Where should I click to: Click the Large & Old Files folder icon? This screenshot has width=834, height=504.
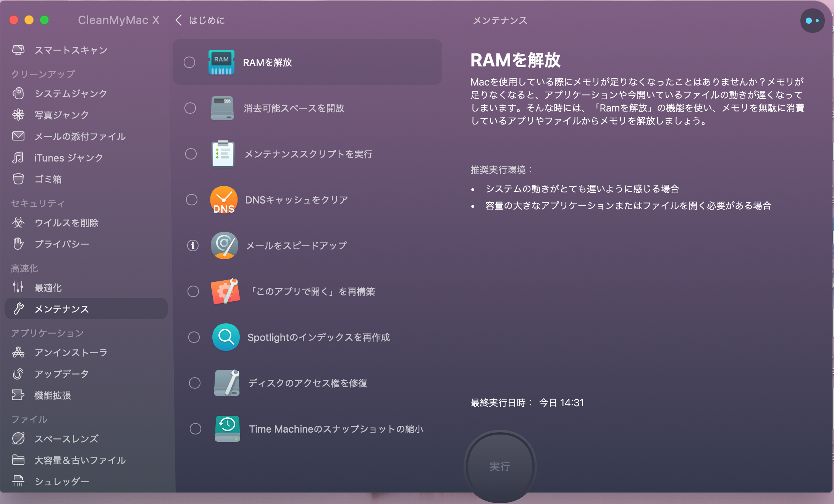pos(18,460)
